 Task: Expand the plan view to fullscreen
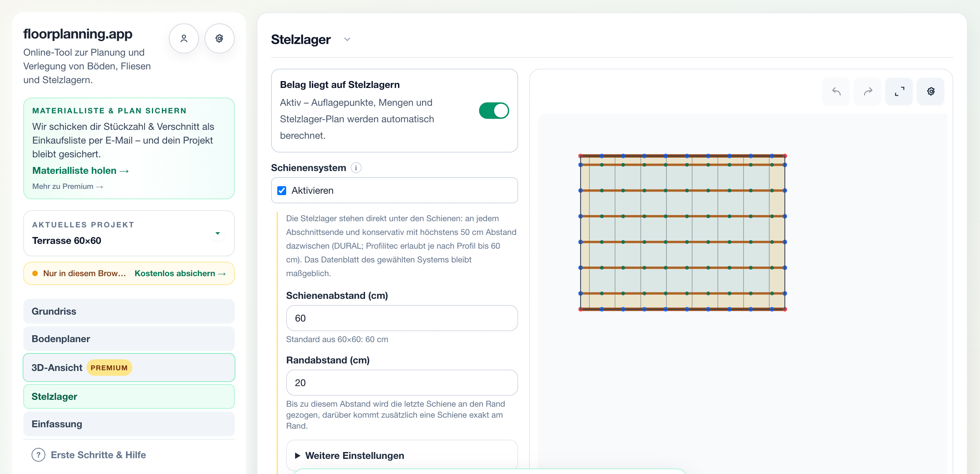[899, 91]
